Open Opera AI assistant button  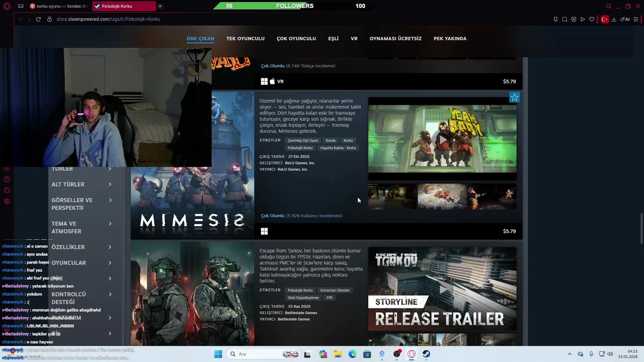pyautogui.click(x=625, y=19)
